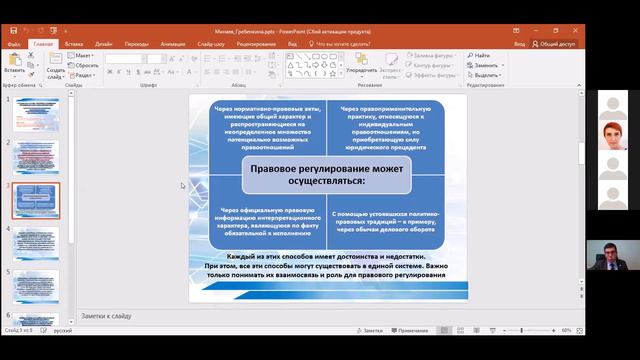Click the Reset (Сбросить) button

tap(83, 65)
